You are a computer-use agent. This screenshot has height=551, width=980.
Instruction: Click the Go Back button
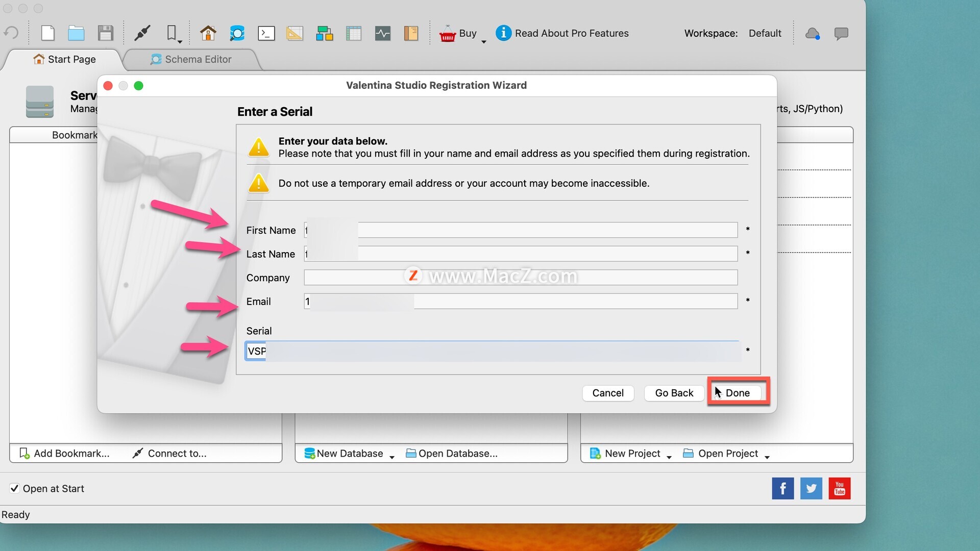[x=674, y=393]
